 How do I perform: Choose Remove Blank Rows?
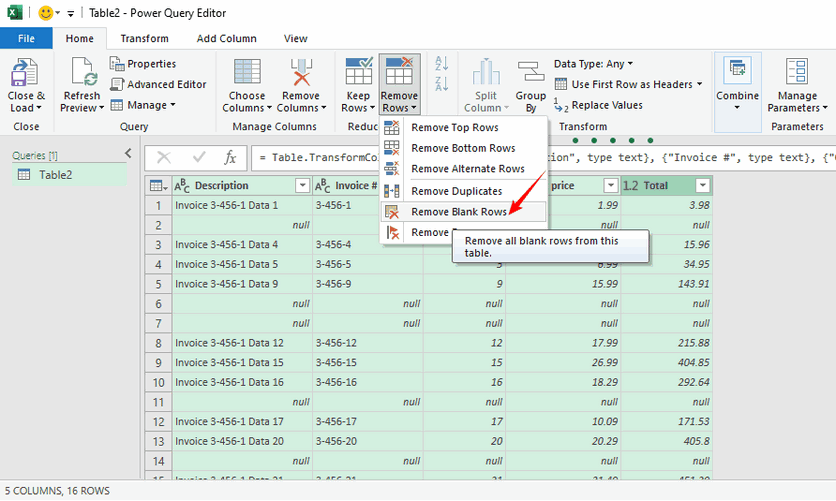(464, 212)
